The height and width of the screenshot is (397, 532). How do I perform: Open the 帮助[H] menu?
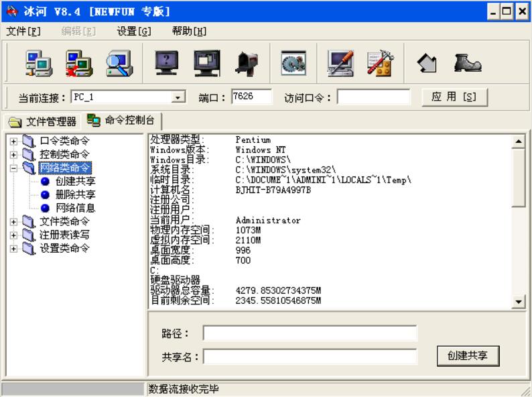pyautogui.click(x=189, y=32)
